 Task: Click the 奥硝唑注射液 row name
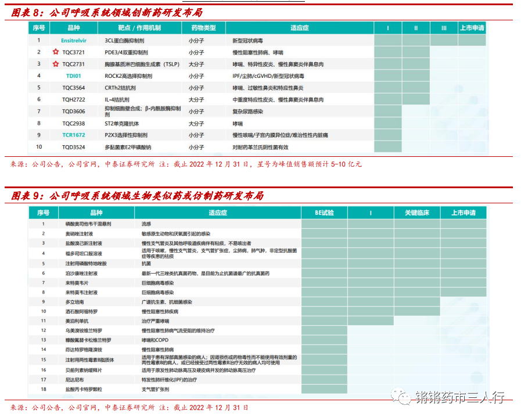(79, 234)
